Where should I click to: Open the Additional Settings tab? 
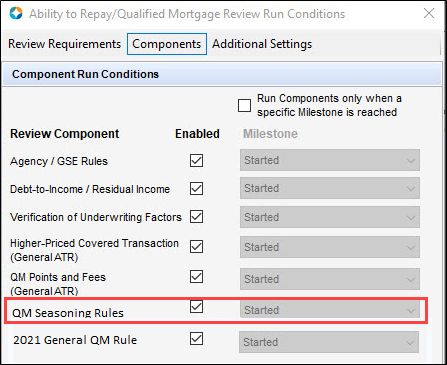pos(262,44)
